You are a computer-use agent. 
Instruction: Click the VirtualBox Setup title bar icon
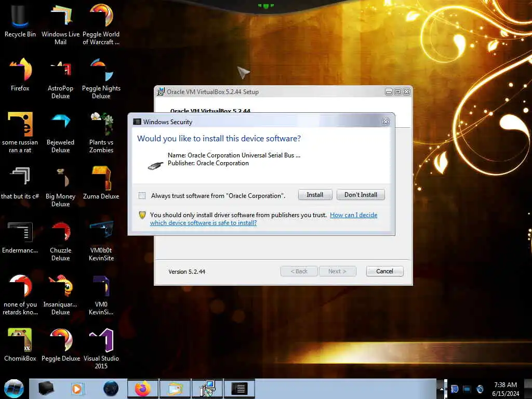click(x=161, y=91)
